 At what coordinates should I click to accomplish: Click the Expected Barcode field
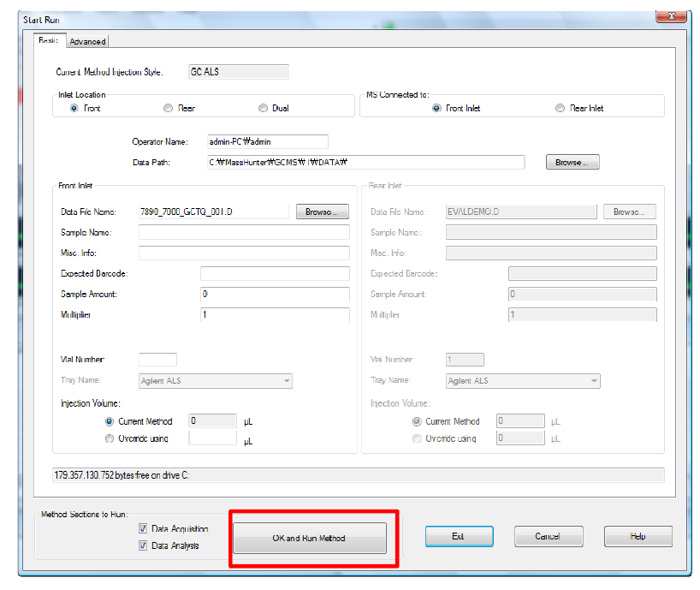coord(276,272)
